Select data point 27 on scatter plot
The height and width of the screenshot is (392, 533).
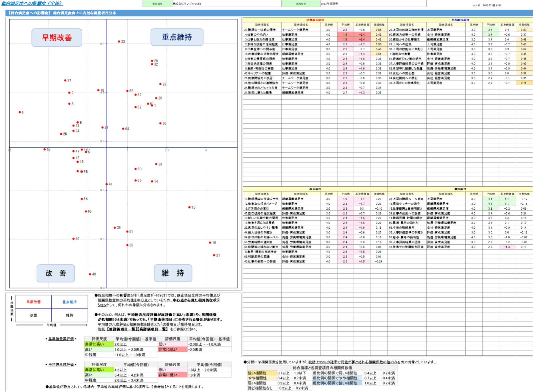(65, 81)
